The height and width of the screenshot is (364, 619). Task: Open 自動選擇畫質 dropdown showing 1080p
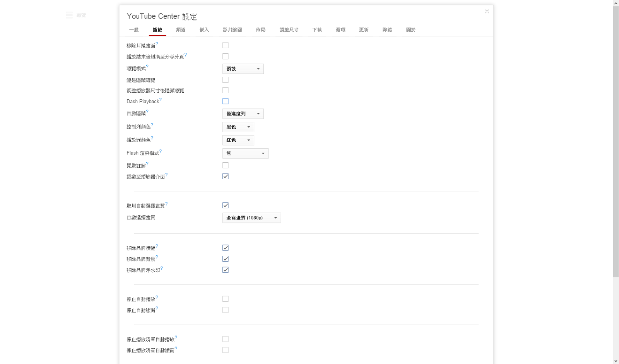pyautogui.click(x=252, y=218)
